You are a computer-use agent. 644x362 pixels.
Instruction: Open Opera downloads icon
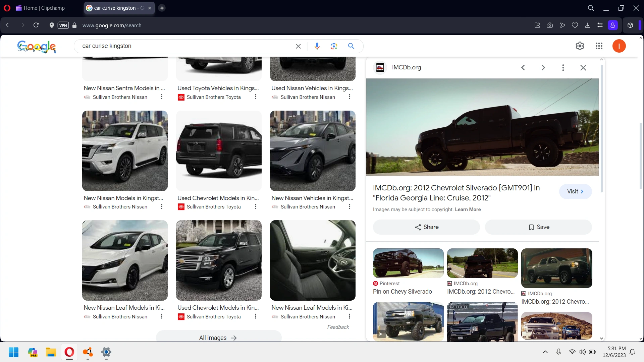(588, 25)
